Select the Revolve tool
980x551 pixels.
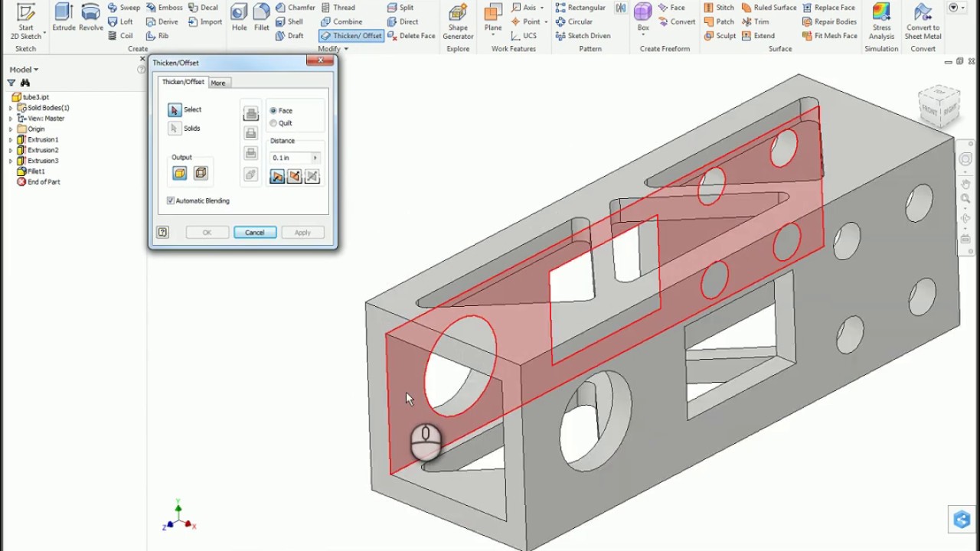(90, 18)
